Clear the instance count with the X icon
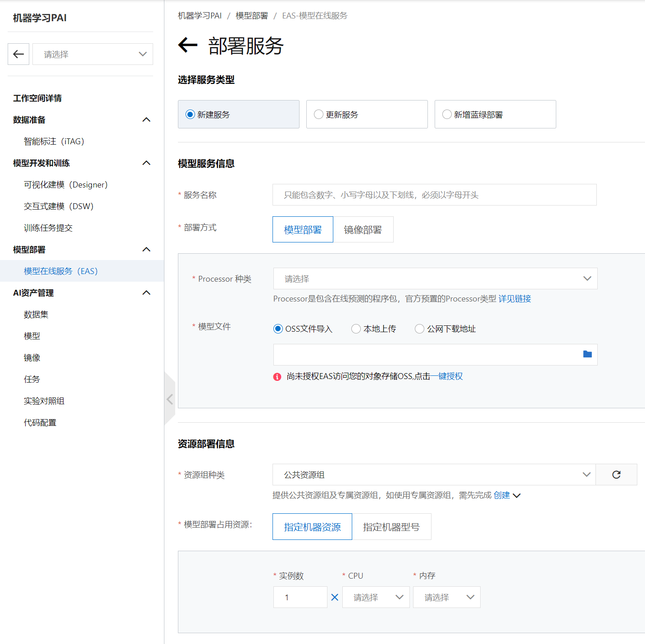The width and height of the screenshot is (645, 644). point(335,597)
